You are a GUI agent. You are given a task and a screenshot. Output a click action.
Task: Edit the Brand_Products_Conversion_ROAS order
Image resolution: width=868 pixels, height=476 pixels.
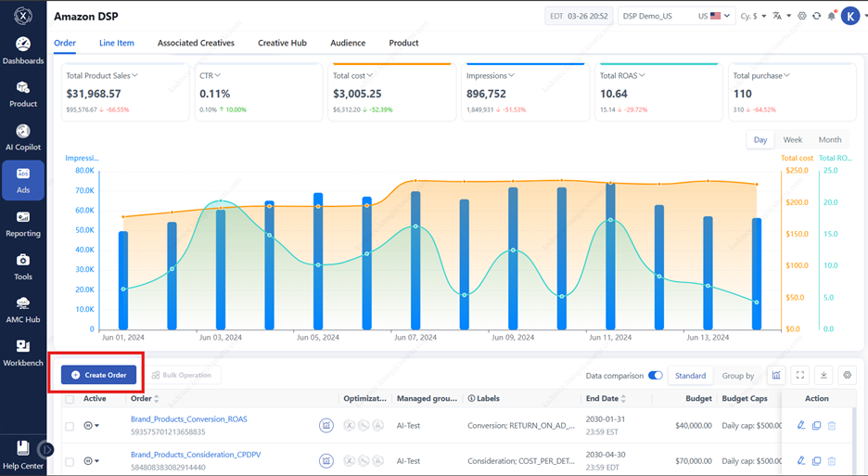point(801,426)
